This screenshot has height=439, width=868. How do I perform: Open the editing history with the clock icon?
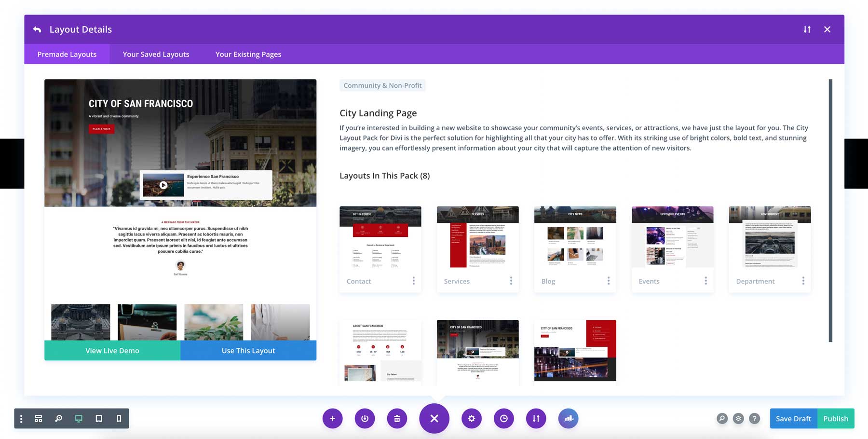coord(504,418)
